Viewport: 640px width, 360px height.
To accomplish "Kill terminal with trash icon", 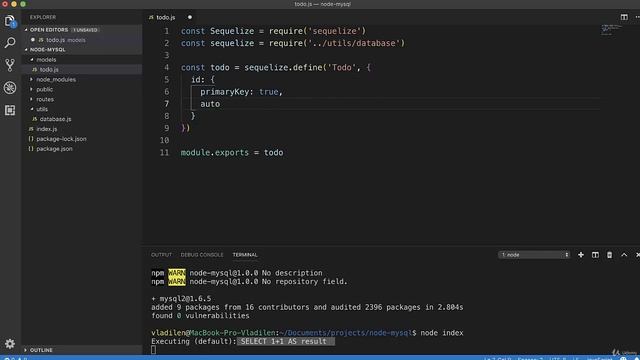I will [609, 255].
